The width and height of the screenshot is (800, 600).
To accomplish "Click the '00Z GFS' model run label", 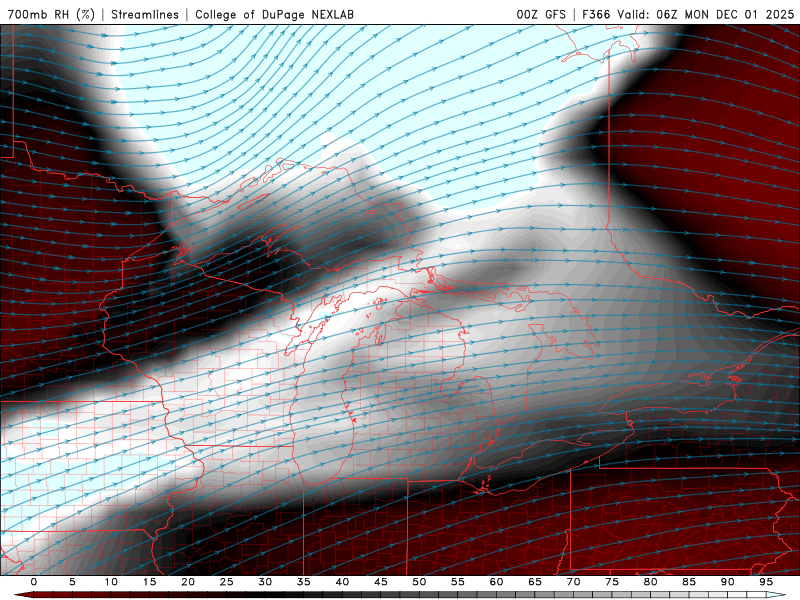I will pos(541,14).
